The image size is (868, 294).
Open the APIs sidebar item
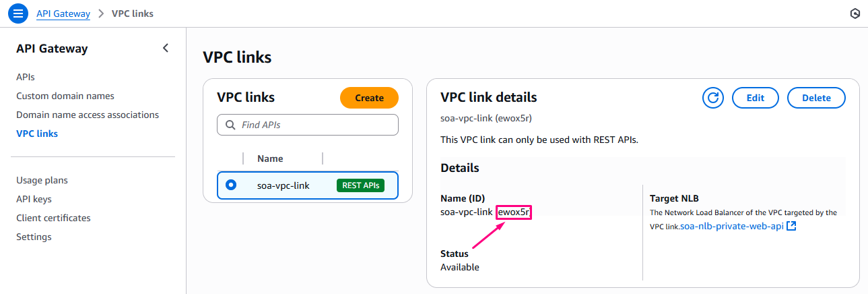click(26, 77)
